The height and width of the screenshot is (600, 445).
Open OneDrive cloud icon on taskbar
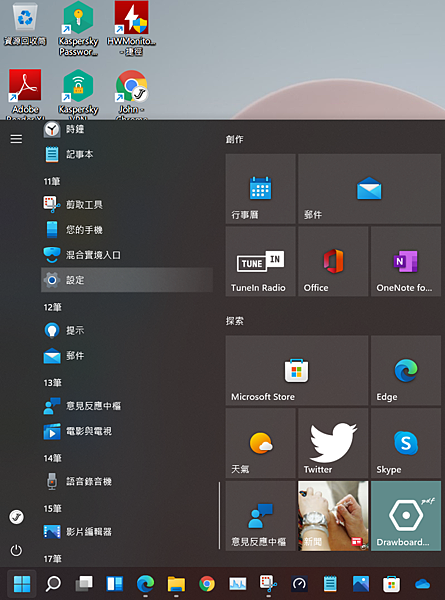(422, 584)
